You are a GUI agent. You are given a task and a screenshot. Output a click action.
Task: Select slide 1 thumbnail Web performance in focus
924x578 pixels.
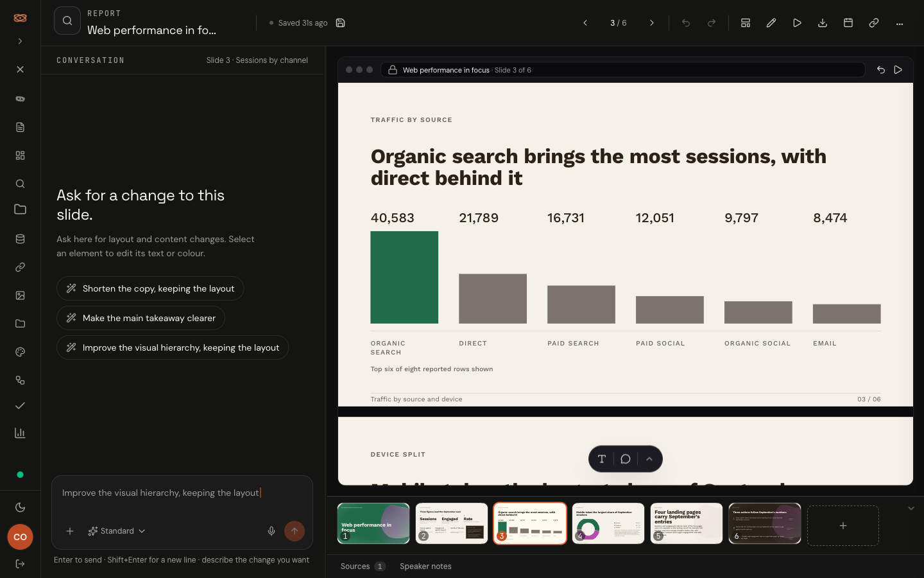pyautogui.click(x=373, y=523)
